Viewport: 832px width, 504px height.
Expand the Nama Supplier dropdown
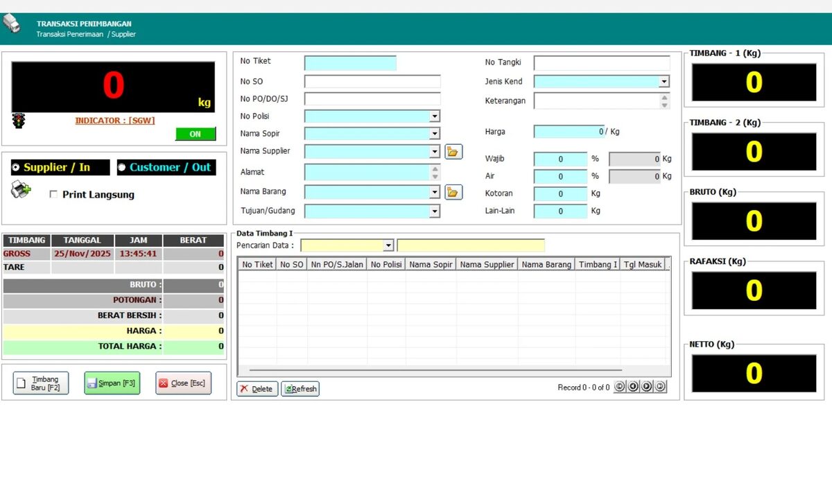point(435,151)
